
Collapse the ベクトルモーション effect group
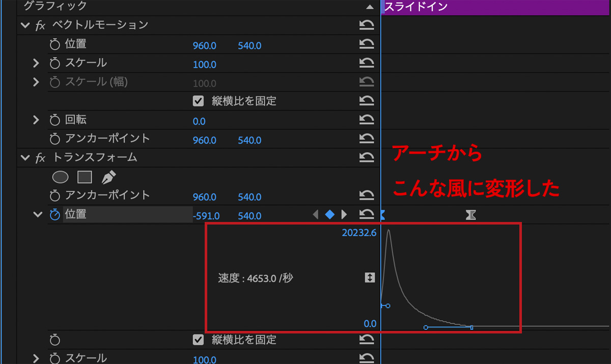pyautogui.click(x=24, y=25)
